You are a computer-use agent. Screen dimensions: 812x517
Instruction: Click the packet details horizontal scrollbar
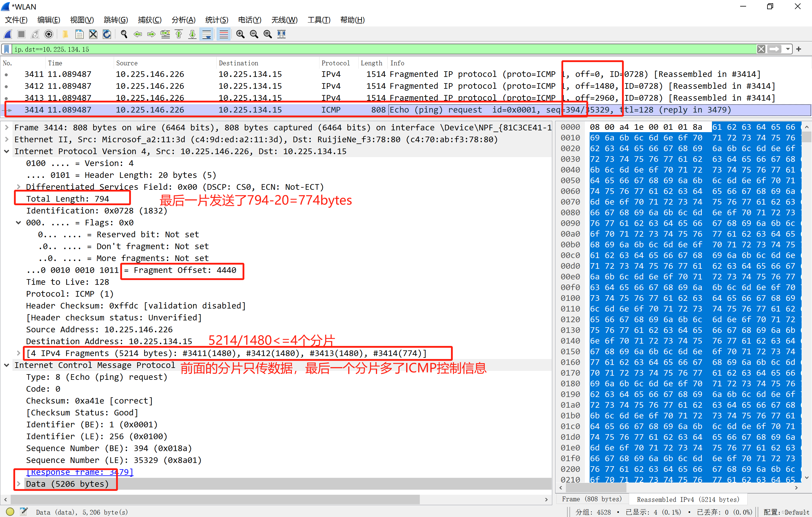pyautogui.click(x=216, y=499)
